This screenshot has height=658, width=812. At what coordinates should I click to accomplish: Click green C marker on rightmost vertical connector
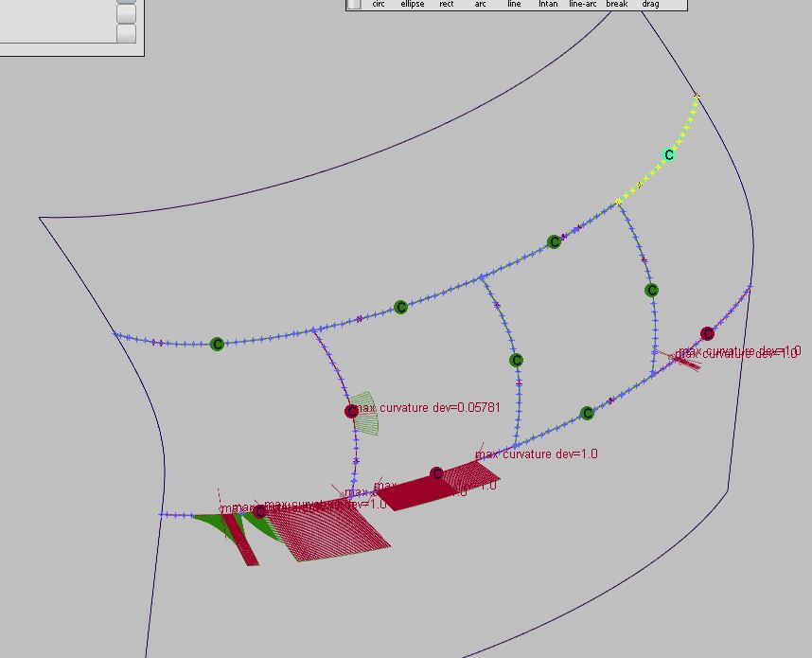651,290
